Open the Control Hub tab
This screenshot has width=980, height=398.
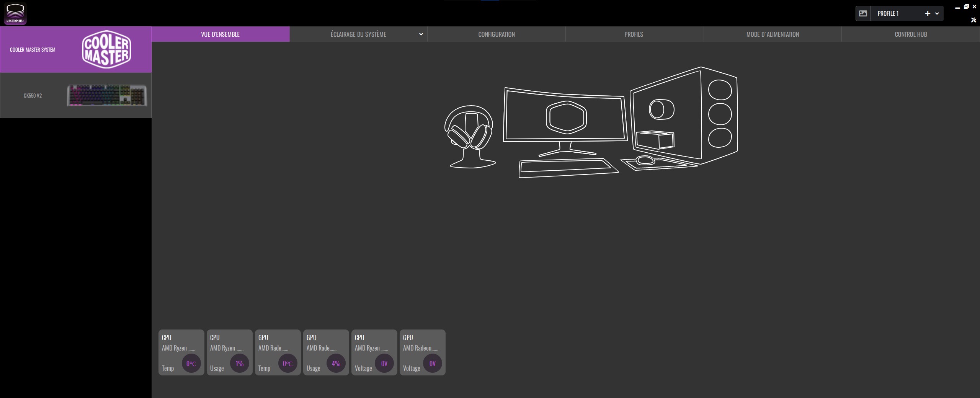(x=910, y=34)
